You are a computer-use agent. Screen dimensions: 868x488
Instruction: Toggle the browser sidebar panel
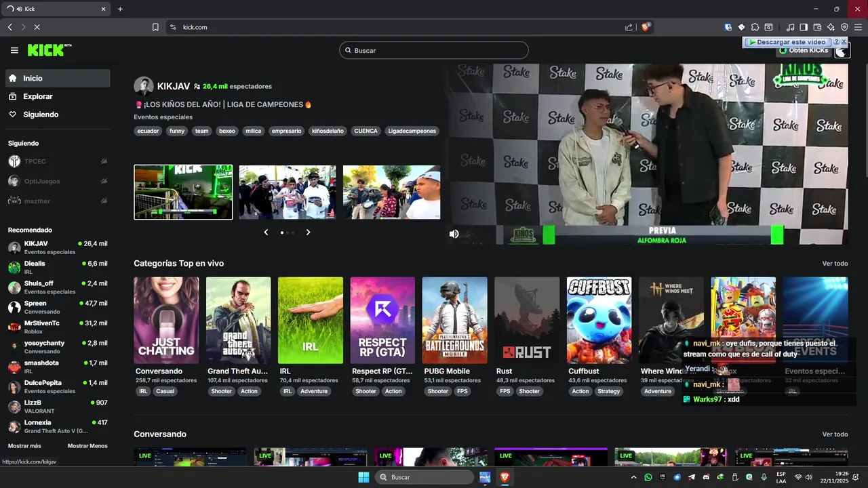(804, 27)
